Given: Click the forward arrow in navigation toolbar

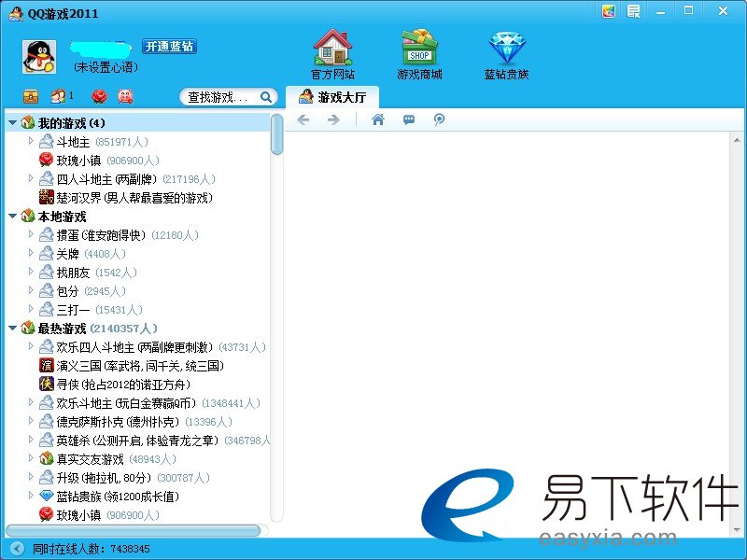Looking at the screenshot, I should [x=333, y=119].
